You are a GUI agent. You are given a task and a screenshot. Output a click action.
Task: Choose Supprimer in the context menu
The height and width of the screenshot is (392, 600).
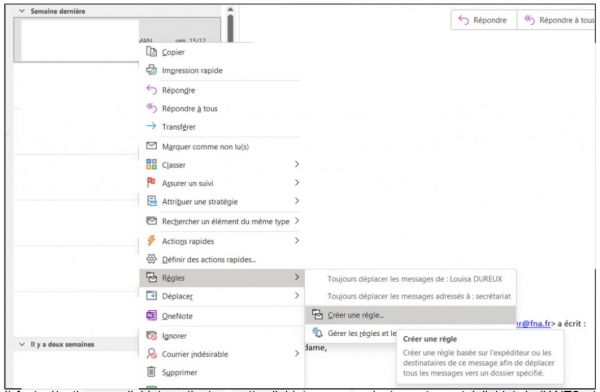222,372
